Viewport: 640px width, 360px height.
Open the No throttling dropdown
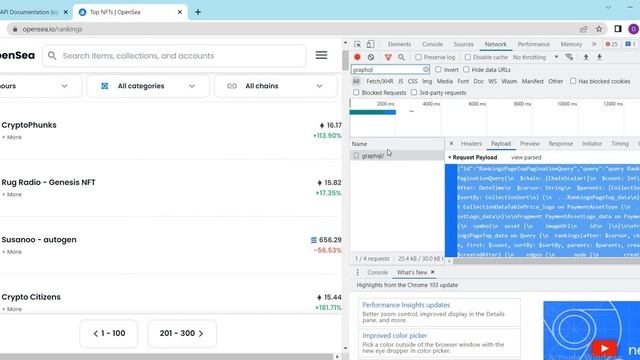coord(536,57)
